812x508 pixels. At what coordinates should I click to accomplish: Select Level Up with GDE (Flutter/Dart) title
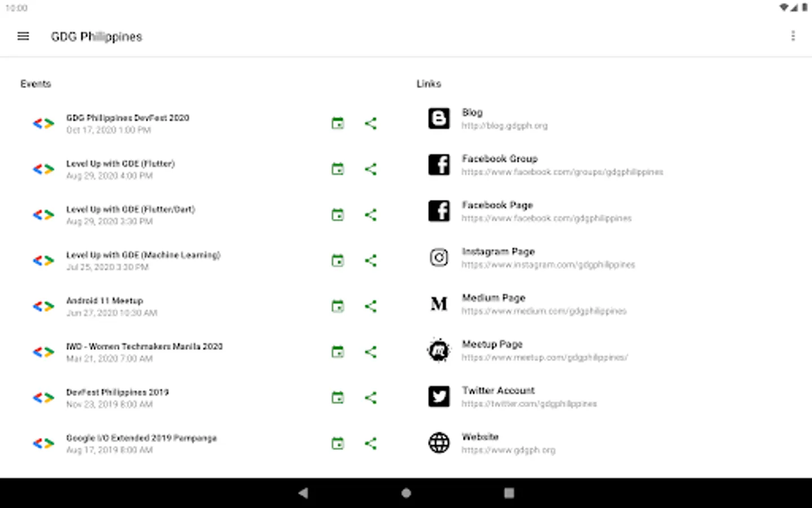[x=130, y=209]
